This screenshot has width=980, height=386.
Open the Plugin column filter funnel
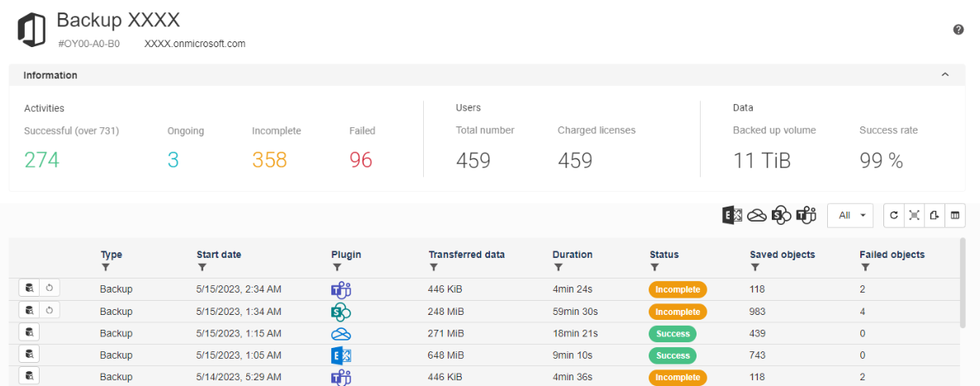336,267
